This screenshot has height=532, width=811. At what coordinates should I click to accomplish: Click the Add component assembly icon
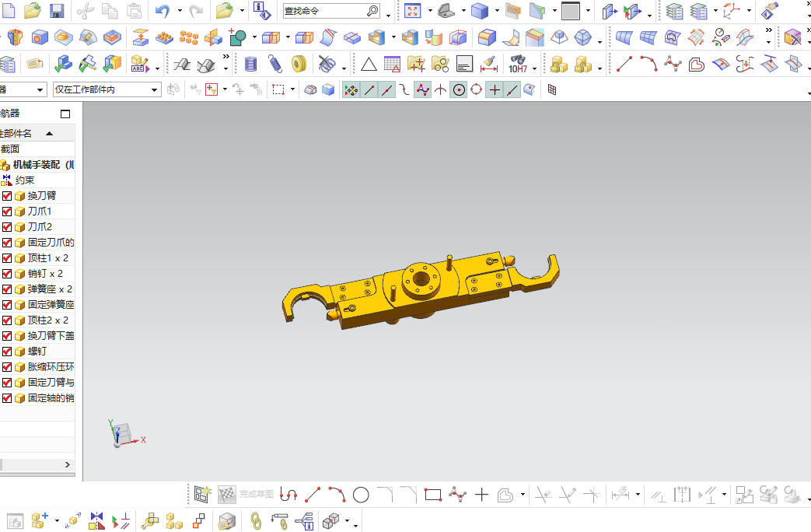tap(40, 520)
